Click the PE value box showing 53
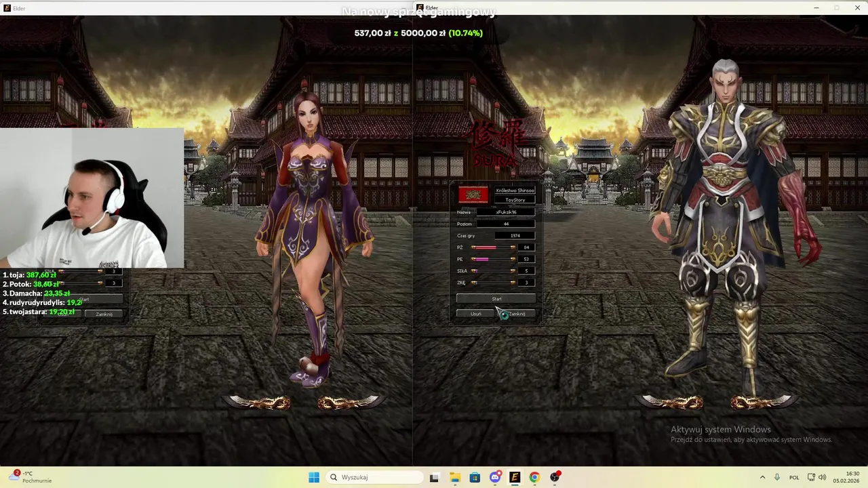This screenshot has width=868, height=488. click(526, 259)
